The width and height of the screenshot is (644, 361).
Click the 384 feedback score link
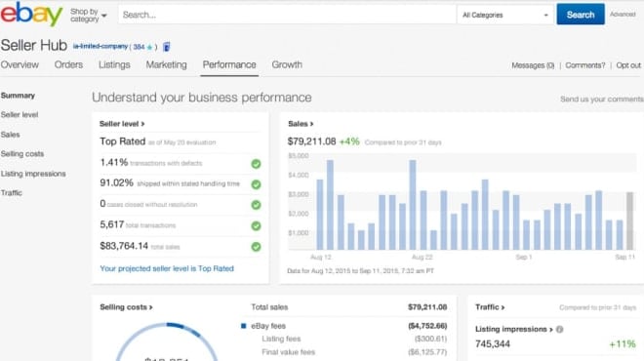(139, 47)
